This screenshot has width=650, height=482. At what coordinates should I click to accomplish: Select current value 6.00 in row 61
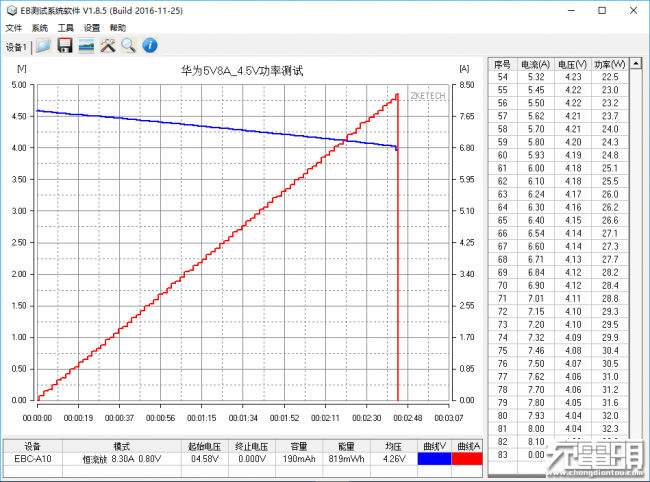tap(536, 168)
